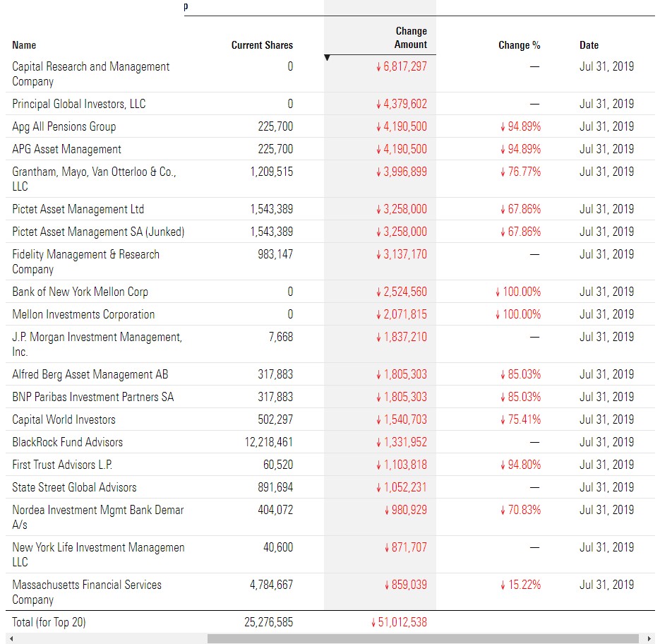Click change amount 1,331,952
The image size is (672, 644).
(401, 442)
